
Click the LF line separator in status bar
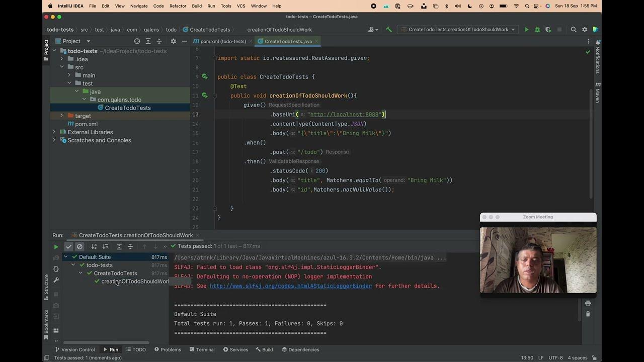[x=541, y=357]
